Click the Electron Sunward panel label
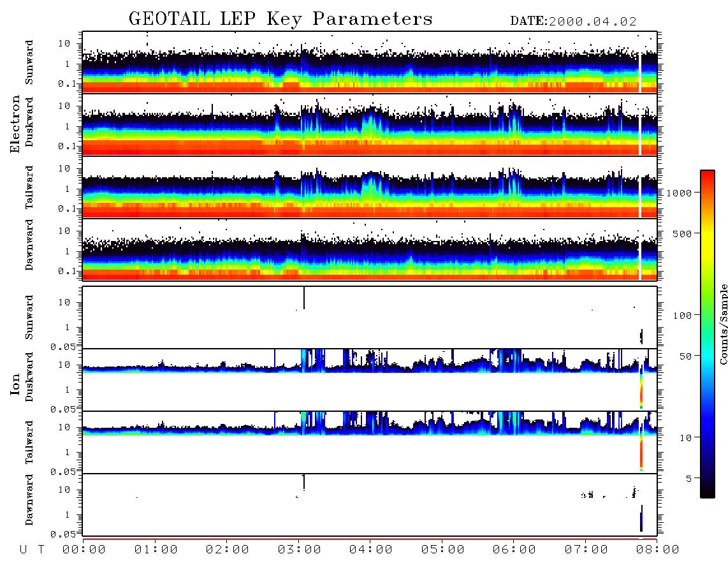 [x=29, y=62]
